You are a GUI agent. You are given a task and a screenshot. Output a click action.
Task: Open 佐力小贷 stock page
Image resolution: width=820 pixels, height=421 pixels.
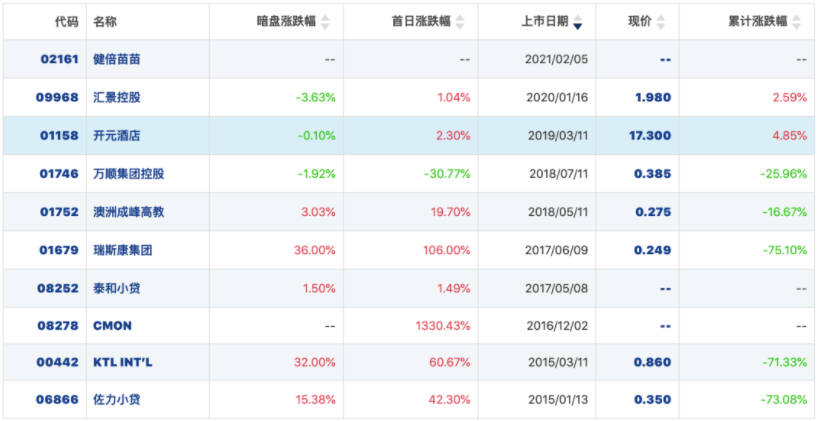117,400
